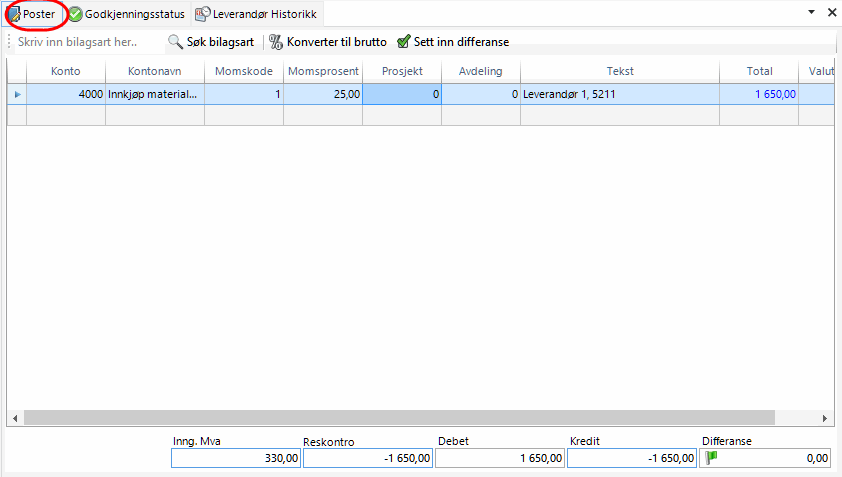Sort by the Konto column header
Viewport: 842px width, 477px height.
pyautogui.click(x=65, y=71)
